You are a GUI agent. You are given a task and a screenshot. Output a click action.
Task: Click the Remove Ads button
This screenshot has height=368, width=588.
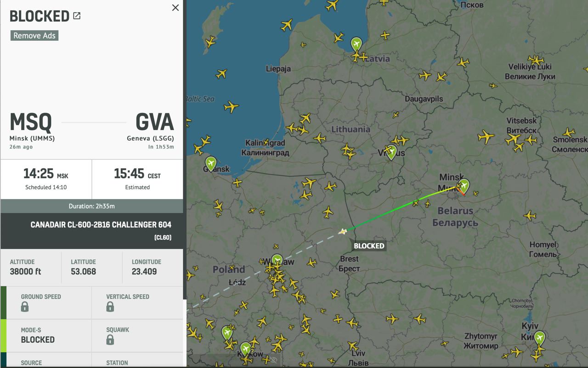[x=34, y=36]
